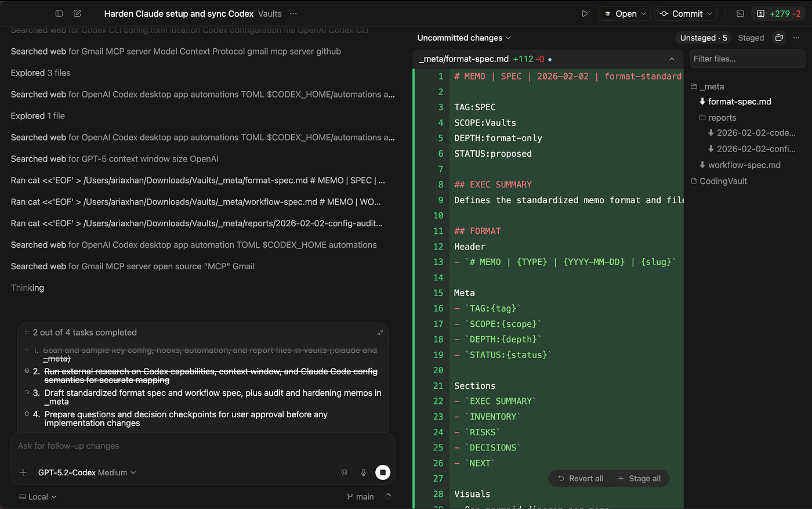Click the main branch selector

point(360,497)
